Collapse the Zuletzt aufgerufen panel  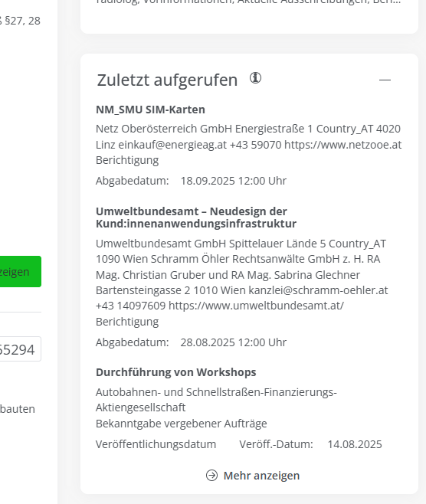pyautogui.click(x=385, y=80)
